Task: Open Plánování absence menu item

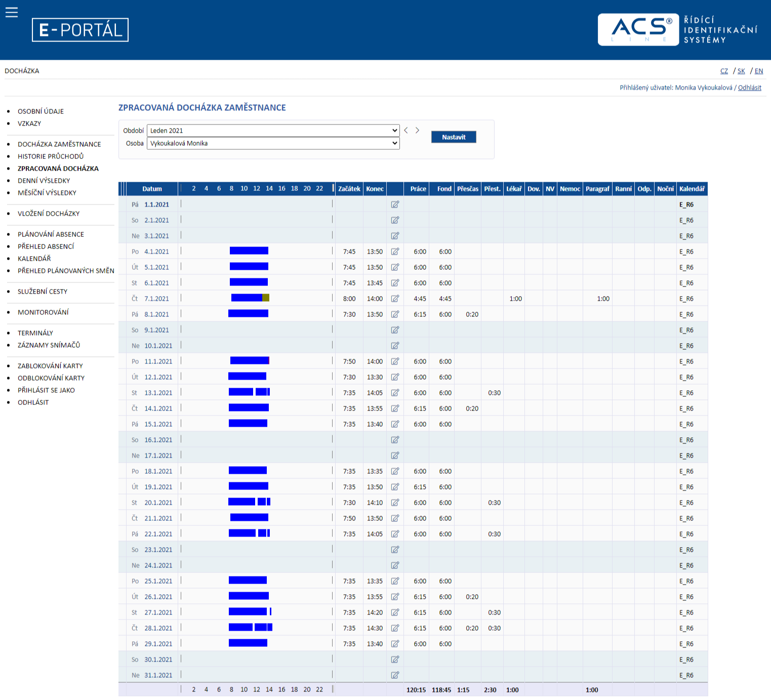Action: click(x=51, y=234)
